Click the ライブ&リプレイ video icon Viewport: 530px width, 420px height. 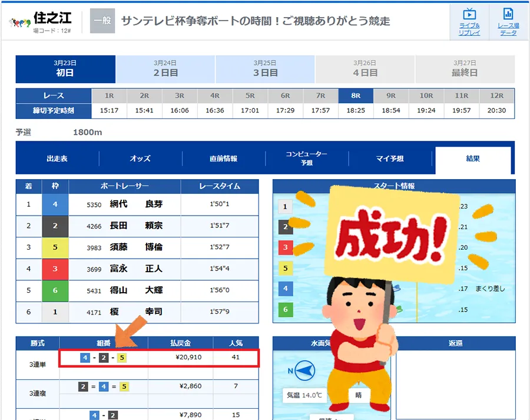[x=469, y=15]
